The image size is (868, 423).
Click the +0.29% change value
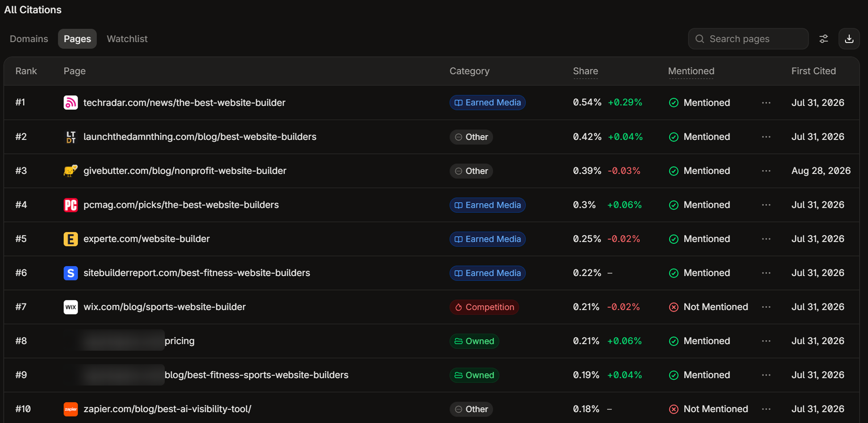click(x=625, y=103)
